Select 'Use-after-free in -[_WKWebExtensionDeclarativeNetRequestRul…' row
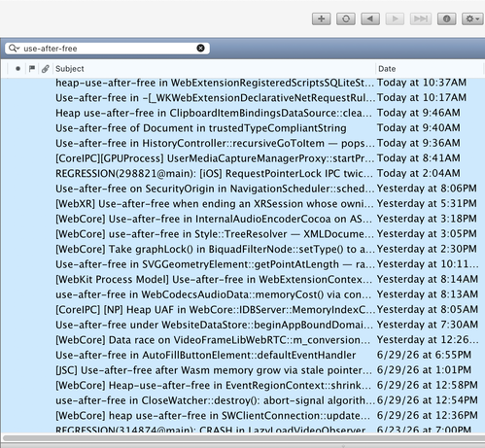485x448 pixels. [242, 97]
